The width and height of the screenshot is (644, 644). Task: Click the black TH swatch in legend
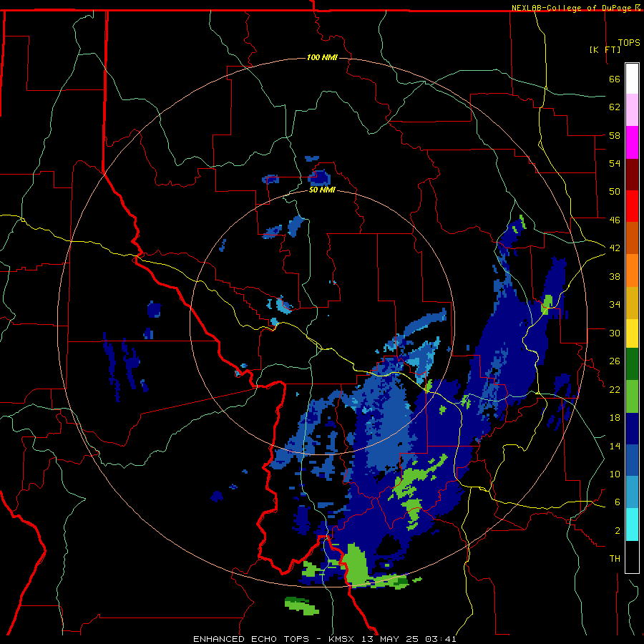(x=632, y=557)
